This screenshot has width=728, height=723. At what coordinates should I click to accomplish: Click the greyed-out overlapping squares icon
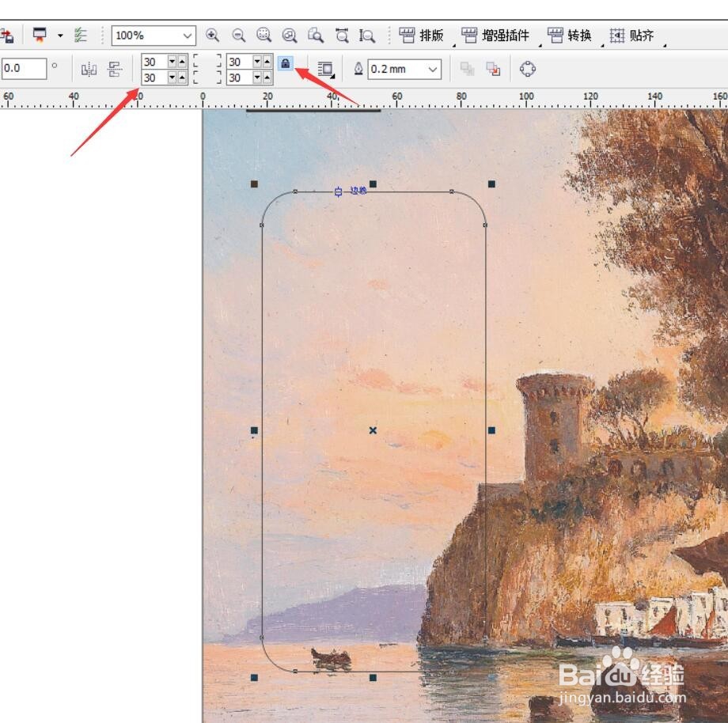point(467,69)
